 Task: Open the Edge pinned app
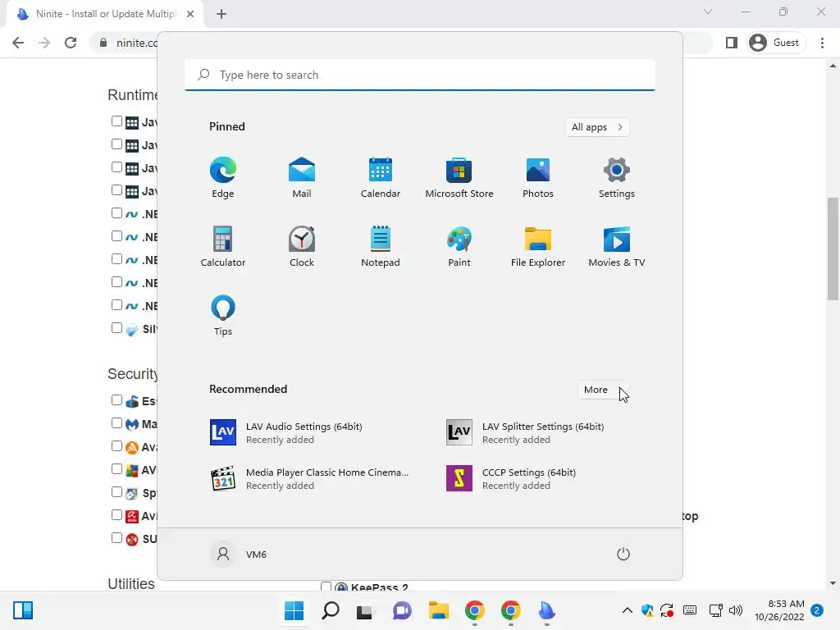pyautogui.click(x=223, y=178)
